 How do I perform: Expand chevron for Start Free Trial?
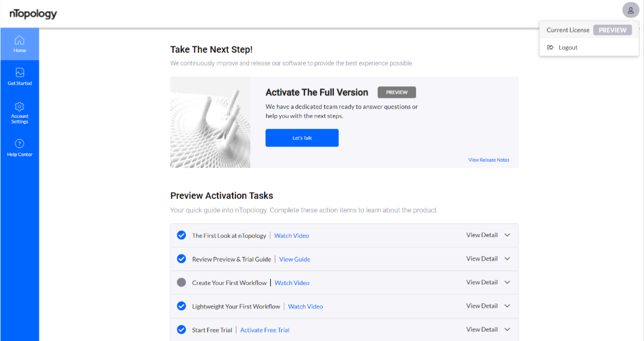pyautogui.click(x=507, y=329)
